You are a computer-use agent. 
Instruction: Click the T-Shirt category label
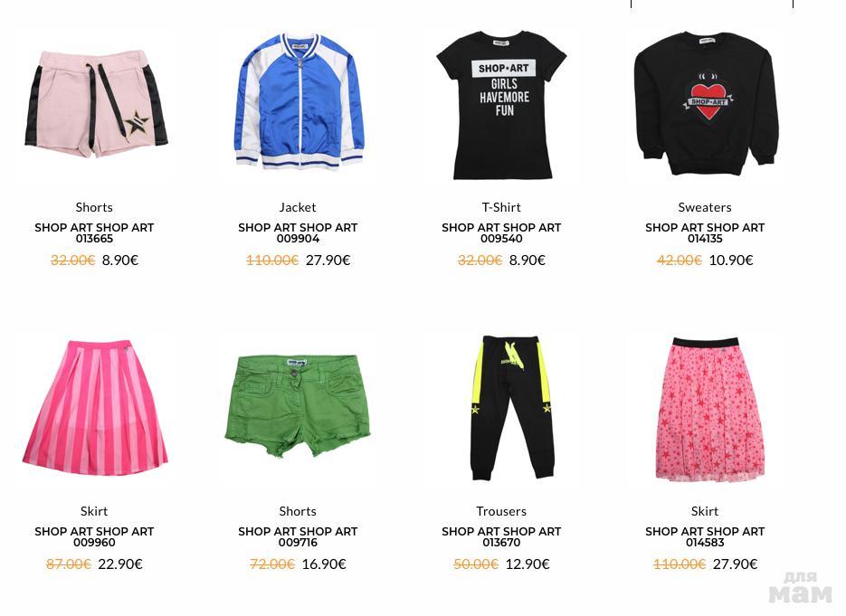click(501, 208)
